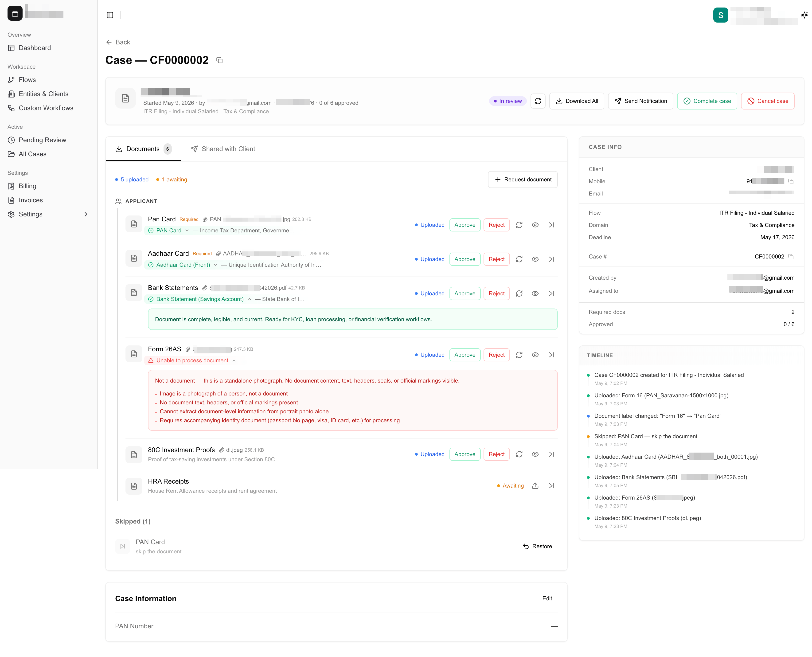Screen dimensions: 812x657
Task: Skip the Pan Card document row
Action: [x=551, y=225]
